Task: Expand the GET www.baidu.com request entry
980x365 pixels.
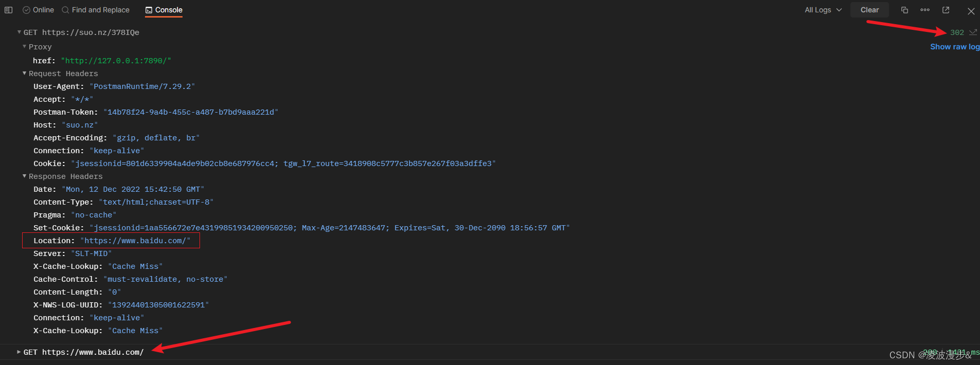Action: (19, 352)
